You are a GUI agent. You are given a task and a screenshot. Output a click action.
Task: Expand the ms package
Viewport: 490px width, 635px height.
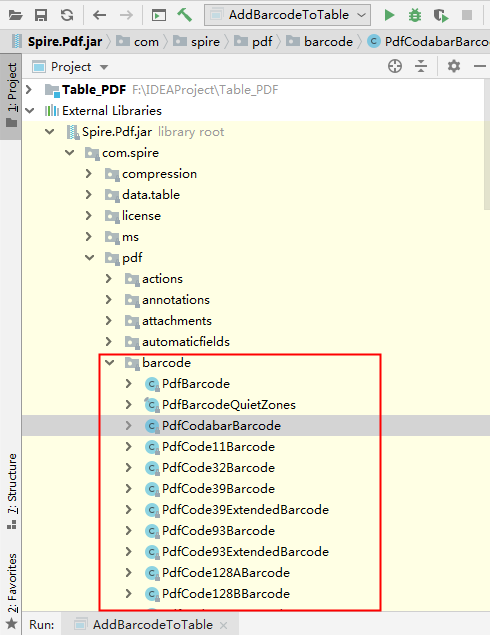(89, 237)
